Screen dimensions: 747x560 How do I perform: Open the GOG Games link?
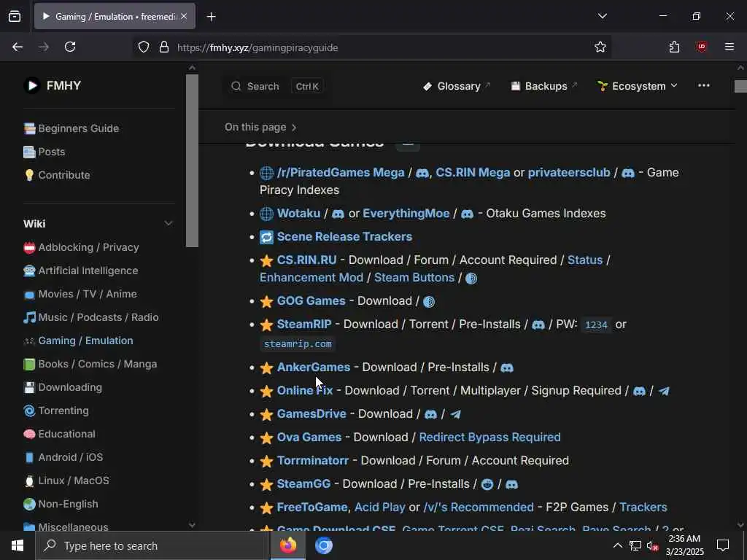coord(311,301)
